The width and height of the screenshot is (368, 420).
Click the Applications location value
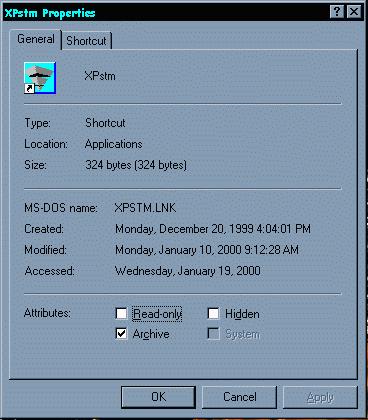(114, 144)
